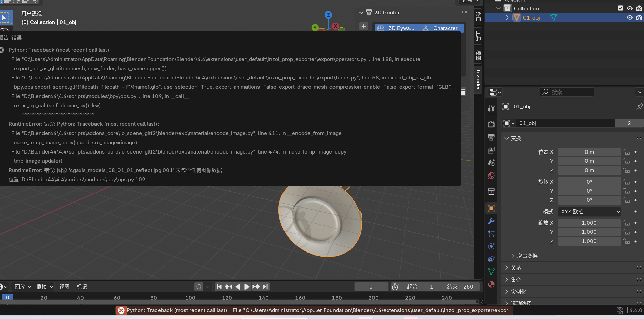Open the timeline 标记 menu

[x=82, y=287]
